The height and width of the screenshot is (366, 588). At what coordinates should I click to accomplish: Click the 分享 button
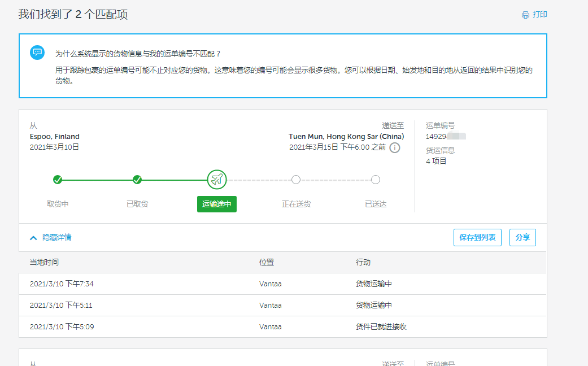522,237
